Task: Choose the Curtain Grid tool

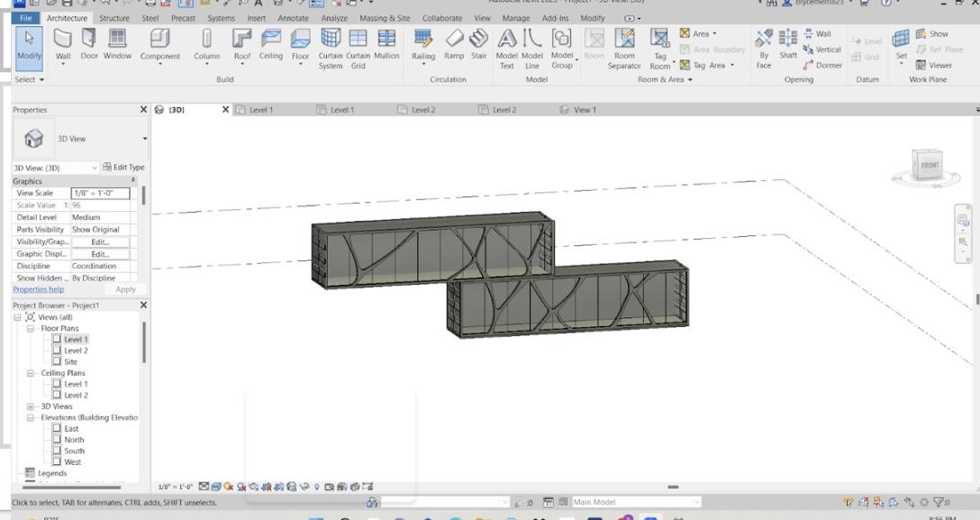Action: pyautogui.click(x=358, y=49)
